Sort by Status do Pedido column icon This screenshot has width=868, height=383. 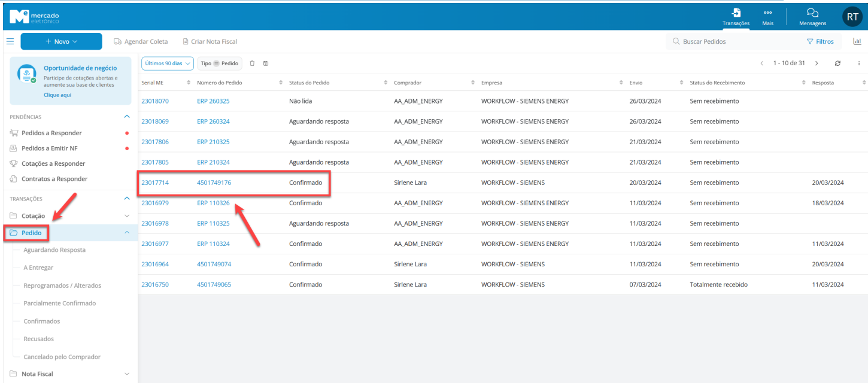click(386, 83)
